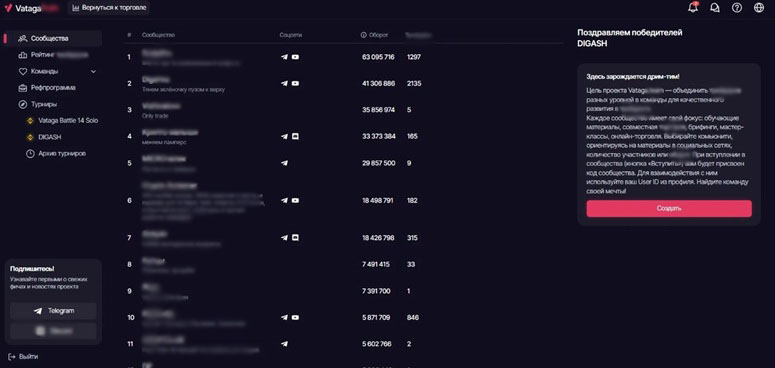Open Турниры section in sidebar
The width and height of the screenshot is (775, 368).
(x=43, y=104)
